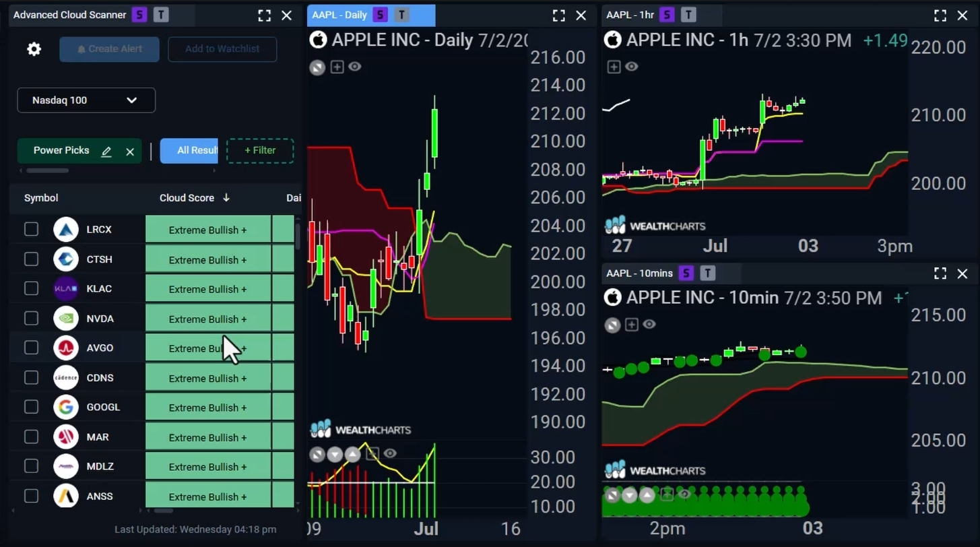Viewport: 980px width, 547px height.
Task: Click NVDA Extreme Bullish + score cell
Action: tap(208, 319)
